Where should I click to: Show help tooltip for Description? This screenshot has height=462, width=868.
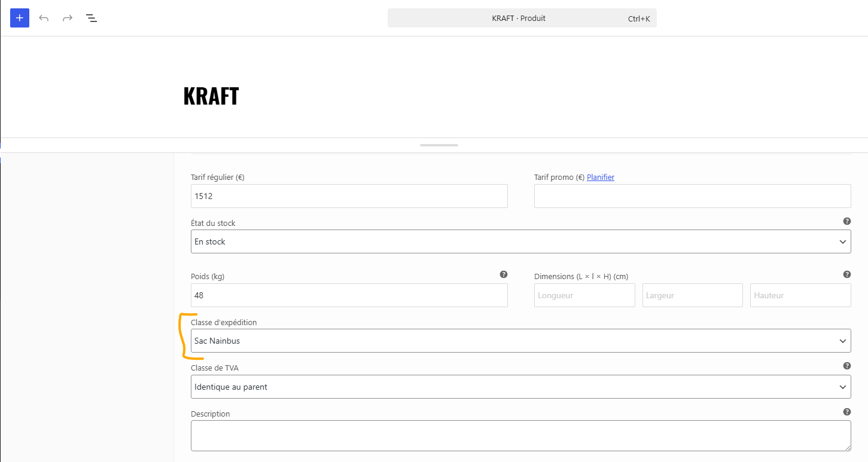(847, 412)
